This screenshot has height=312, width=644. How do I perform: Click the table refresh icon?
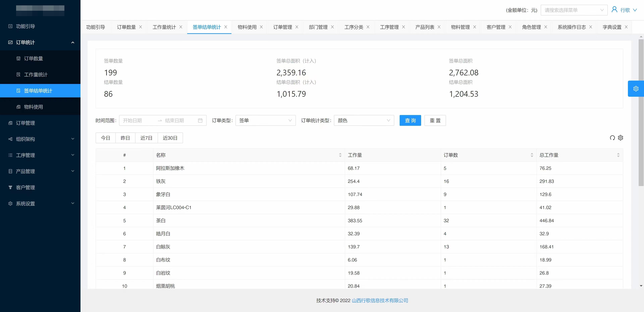(x=612, y=138)
